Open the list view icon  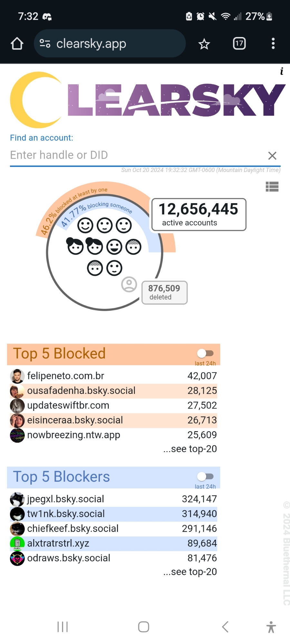pos(272,187)
